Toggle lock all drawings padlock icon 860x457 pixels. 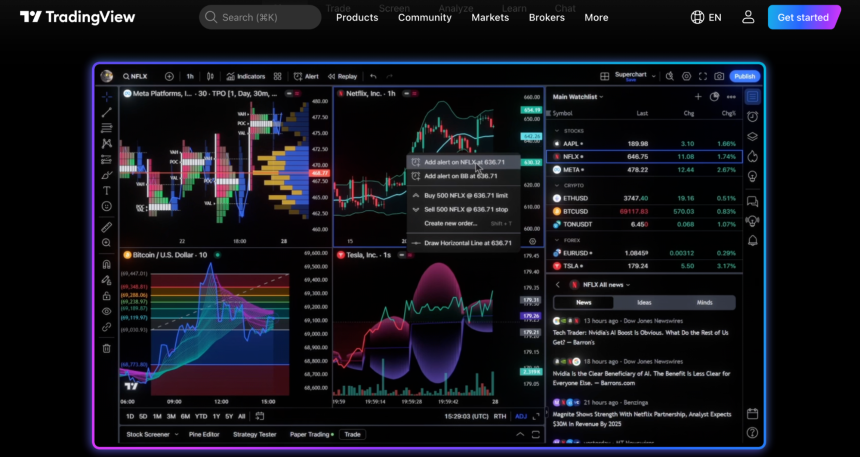point(106,296)
